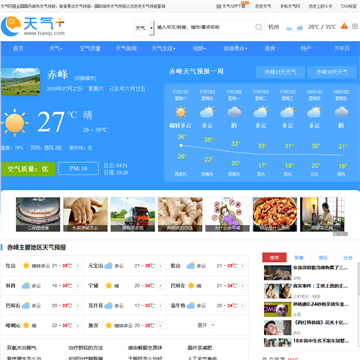
Task: Switch to the 推荐 news tab
Action: click(x=274, y=257)
